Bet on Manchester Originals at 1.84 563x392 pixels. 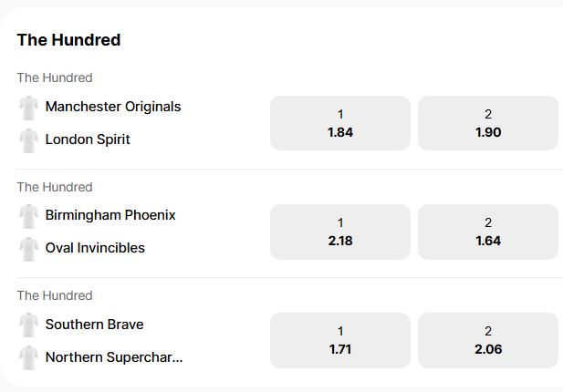pos(340,123)
